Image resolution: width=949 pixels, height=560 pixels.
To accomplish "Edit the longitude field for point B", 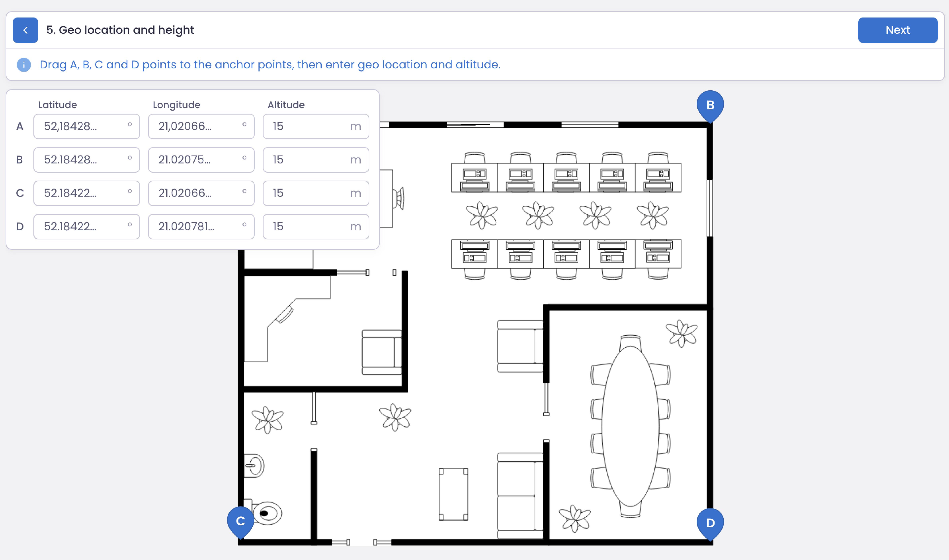I will click(x=201, y=160).
